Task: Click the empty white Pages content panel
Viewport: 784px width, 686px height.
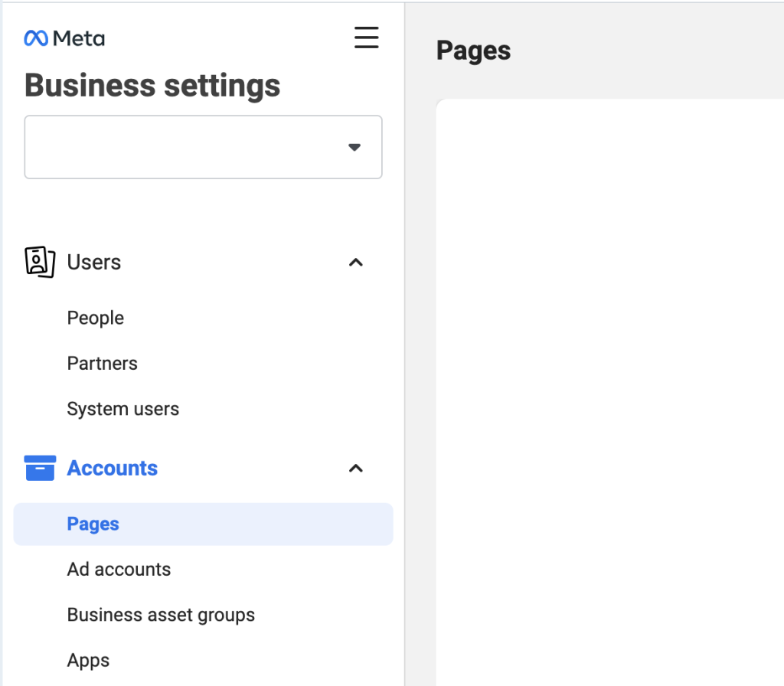Action: (609, 383)
